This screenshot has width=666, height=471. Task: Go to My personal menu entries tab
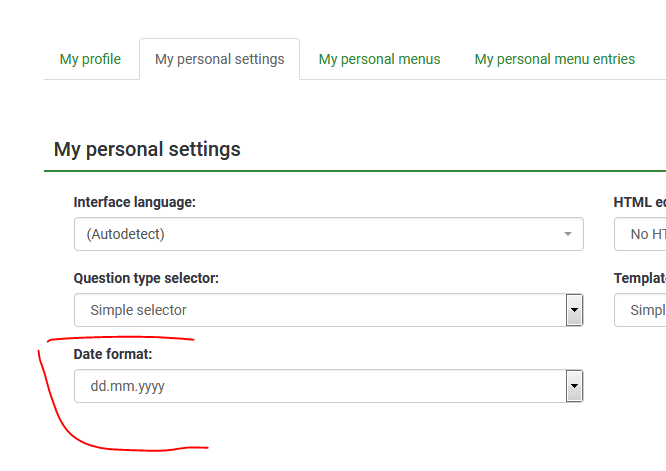coord(554,59)
